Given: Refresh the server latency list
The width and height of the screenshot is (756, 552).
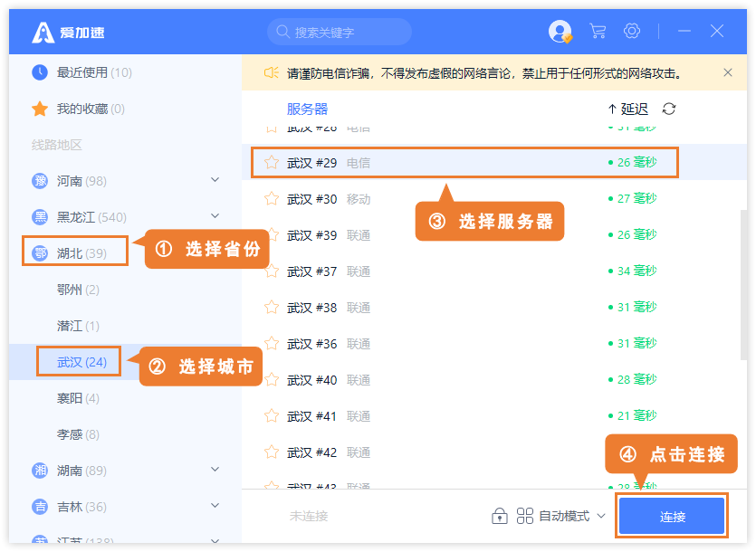Looking at the screenshot, I should [669, 109].
